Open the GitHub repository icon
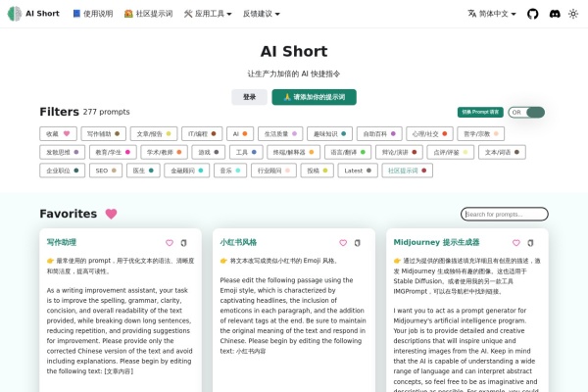 (x=532, y=14)
